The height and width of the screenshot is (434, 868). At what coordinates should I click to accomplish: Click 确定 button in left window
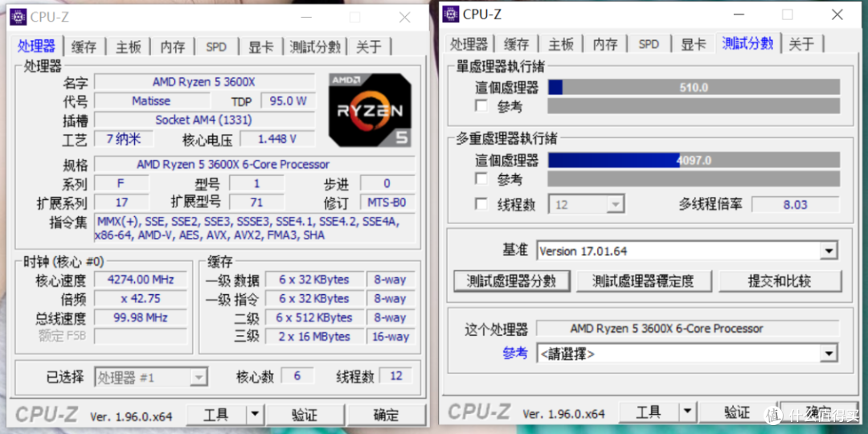[x=386, y=414]
